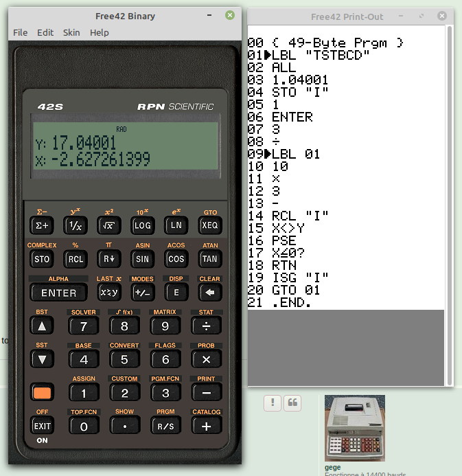This screenshot has width=462, height=476.
Task: Click line 01 LBL "TSTBCD" in print-out
Action: (x=308, y=55)
